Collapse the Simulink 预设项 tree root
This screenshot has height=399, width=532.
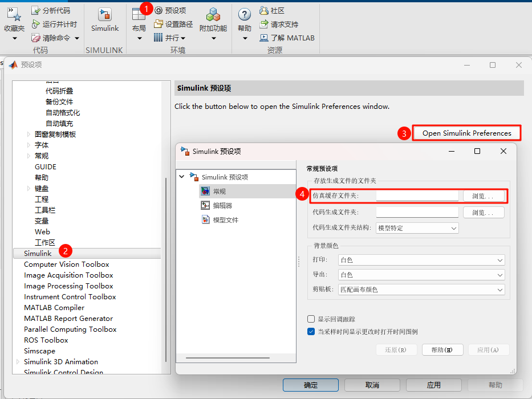(181, 177)
